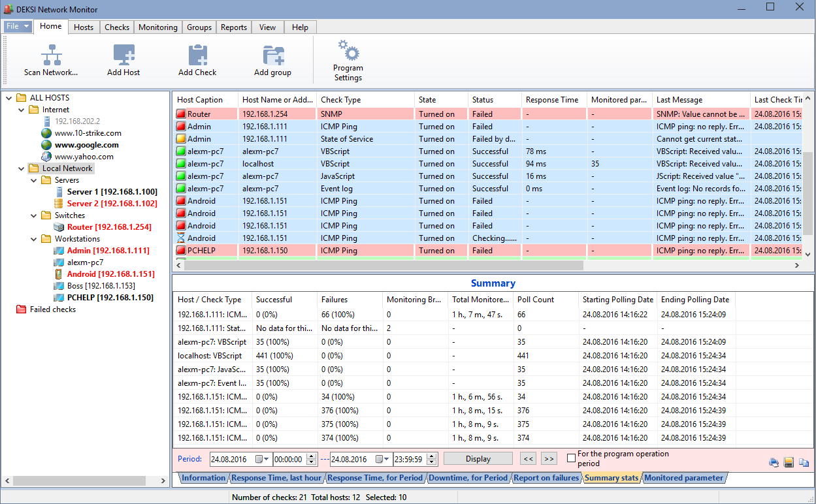Click the save icon in period bar
The image size is (816, 504).
point(789,463)
